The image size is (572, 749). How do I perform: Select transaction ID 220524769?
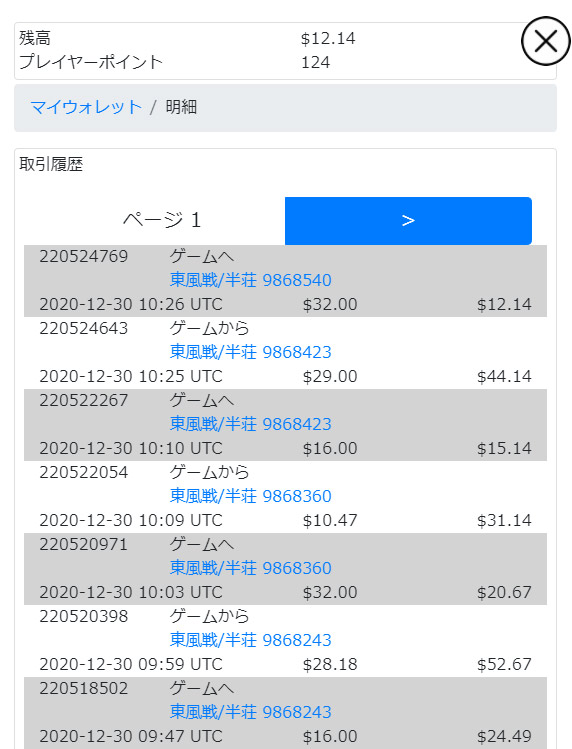[84, 257]
